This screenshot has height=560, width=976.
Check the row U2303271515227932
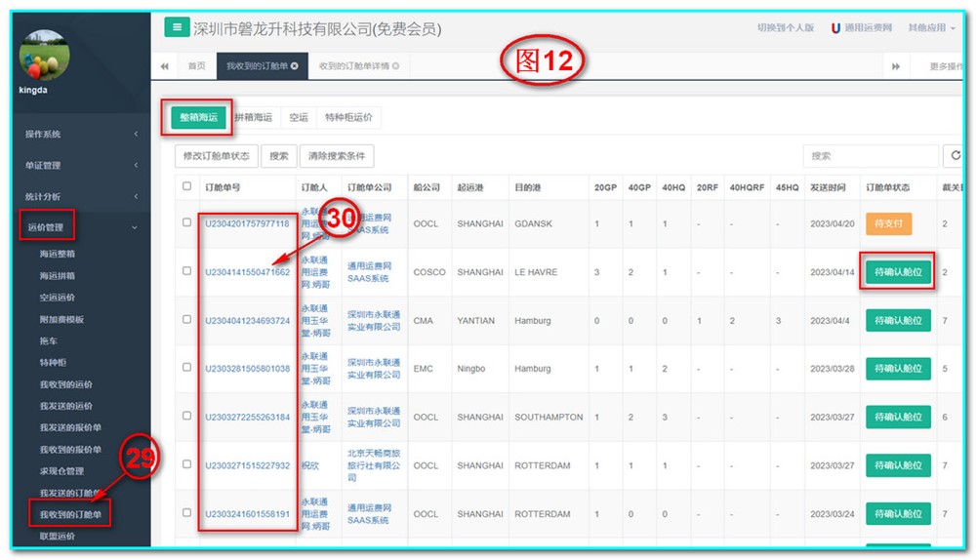[x=186, y=464]
